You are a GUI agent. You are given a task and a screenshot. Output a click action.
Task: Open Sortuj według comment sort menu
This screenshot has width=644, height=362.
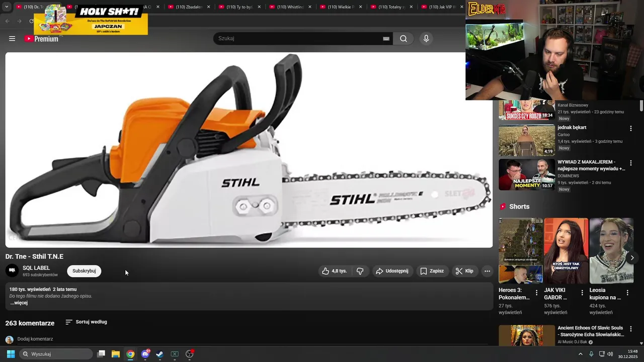[86, 322]
